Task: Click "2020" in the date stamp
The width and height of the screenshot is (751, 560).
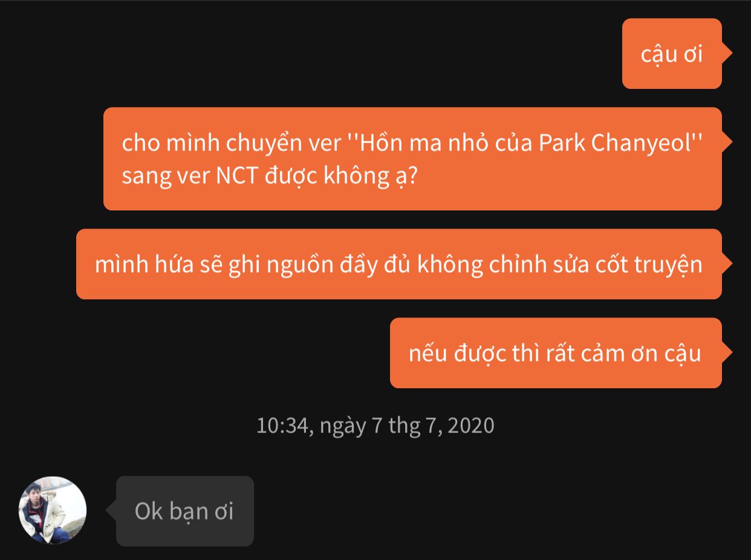Action: [x=472, y=425]
